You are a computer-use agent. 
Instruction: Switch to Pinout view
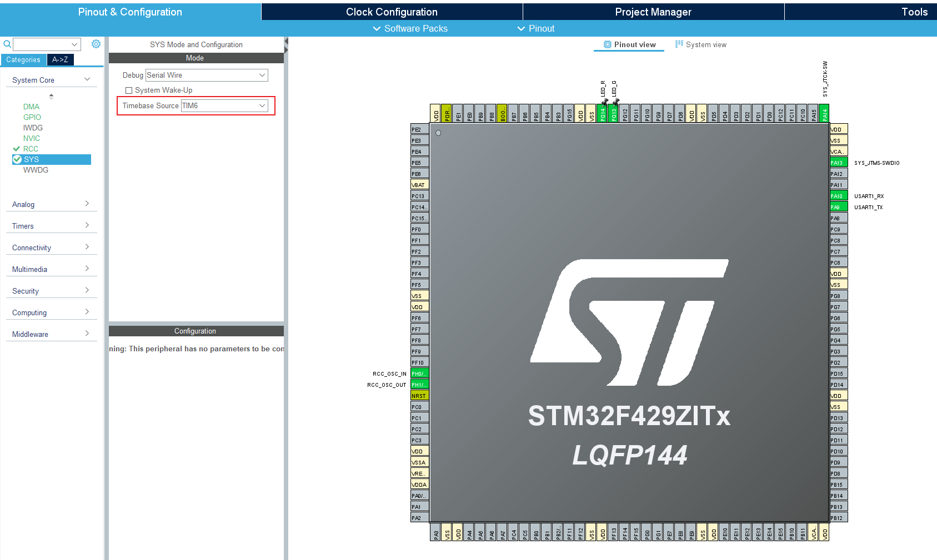click(x=629, y=45)
